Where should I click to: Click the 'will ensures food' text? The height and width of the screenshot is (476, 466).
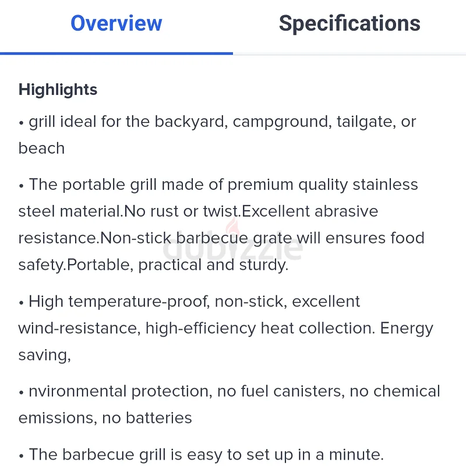click(x=361, y=238)
